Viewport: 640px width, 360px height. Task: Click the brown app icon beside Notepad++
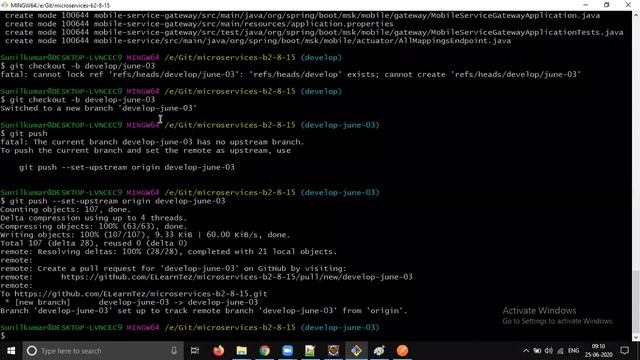pos(333,351)
